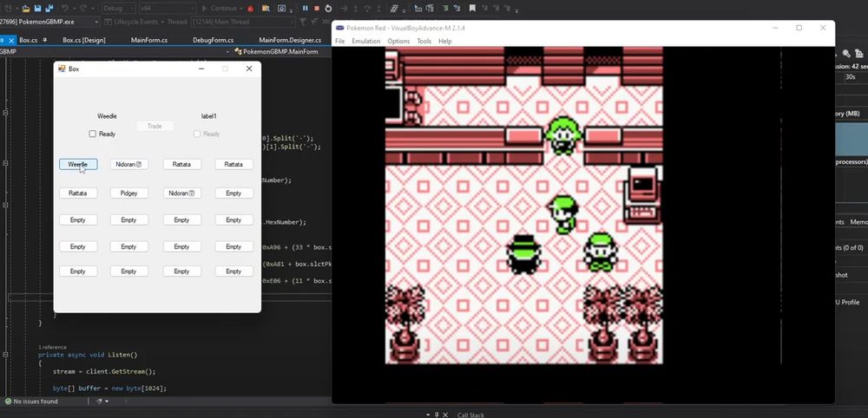The height and width of the screenshot is (418, 868).
Task: Open a file with the folder icon
Action: click(26, 9)
